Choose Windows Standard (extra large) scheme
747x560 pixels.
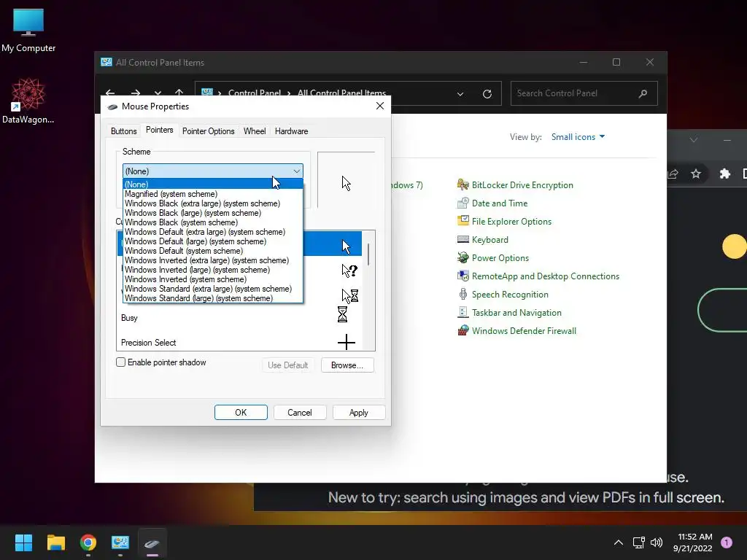click(212, 289)
